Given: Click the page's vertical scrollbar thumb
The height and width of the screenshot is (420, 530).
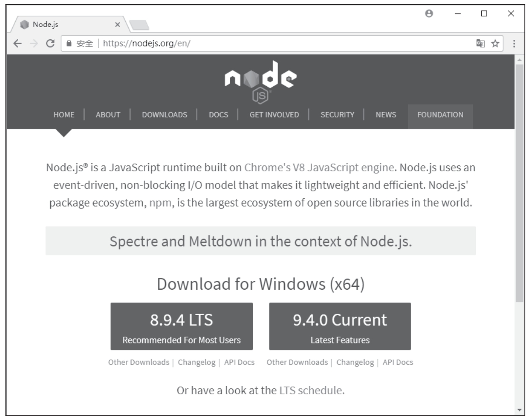Looking at the screenshot, I should point(519,183).
